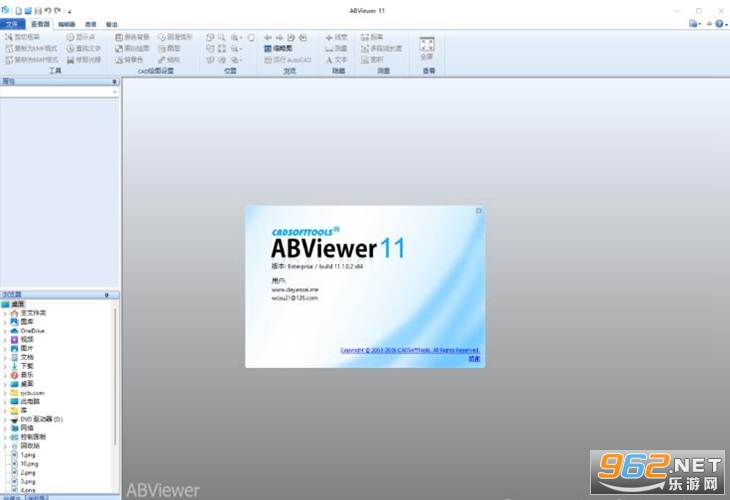Viewport: 730px width, 500px height.
Task: Click Save icon in quick access toolbar
Action: 38,11
